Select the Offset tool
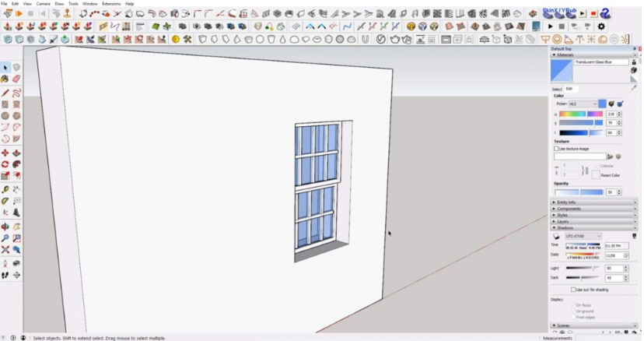This screenshot has width=644, height=341. (16, 176)
